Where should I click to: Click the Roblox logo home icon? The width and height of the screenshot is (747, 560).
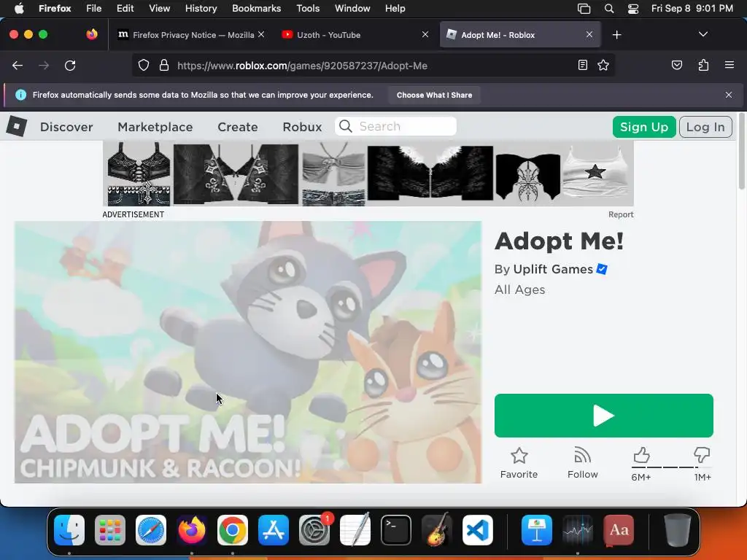click(x=17, y=127)
